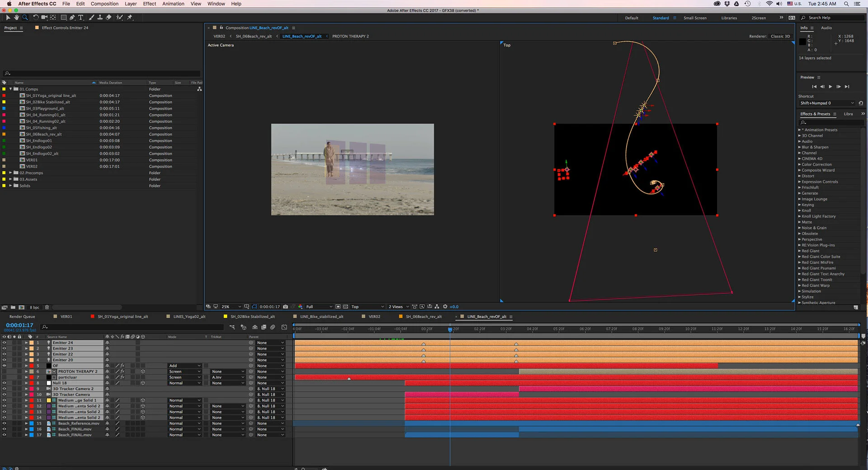The height and width of the screenshot is (470, 868).
Task: Select the Pen tool
Action: 72,18
